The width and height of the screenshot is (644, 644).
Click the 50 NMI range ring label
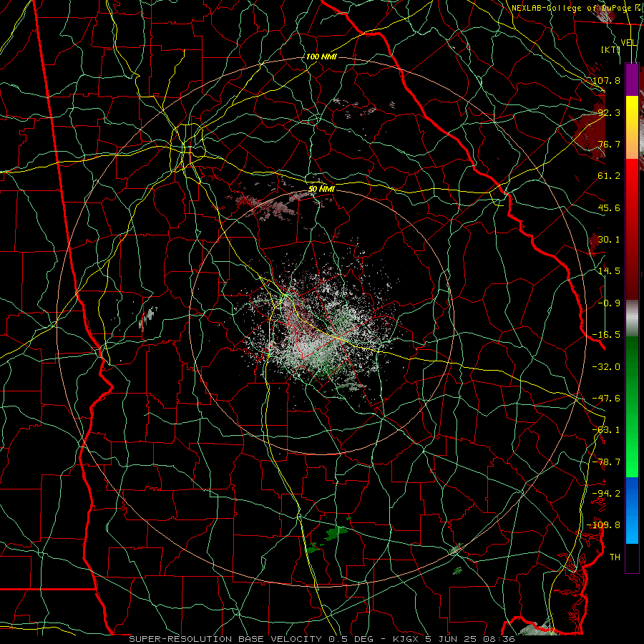pyautogui.click(x=321, y=189)
